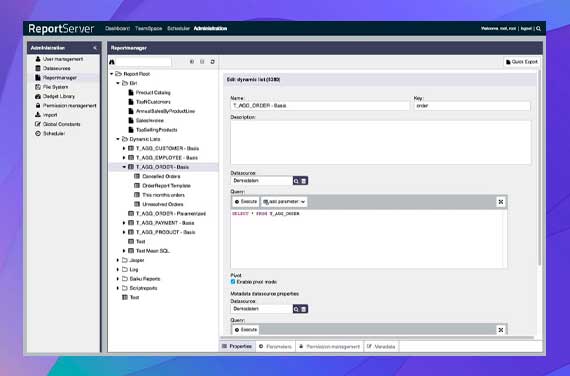
Task: Click the expand all tree icon
Action: pyautogui.click(x=192, y=62)
